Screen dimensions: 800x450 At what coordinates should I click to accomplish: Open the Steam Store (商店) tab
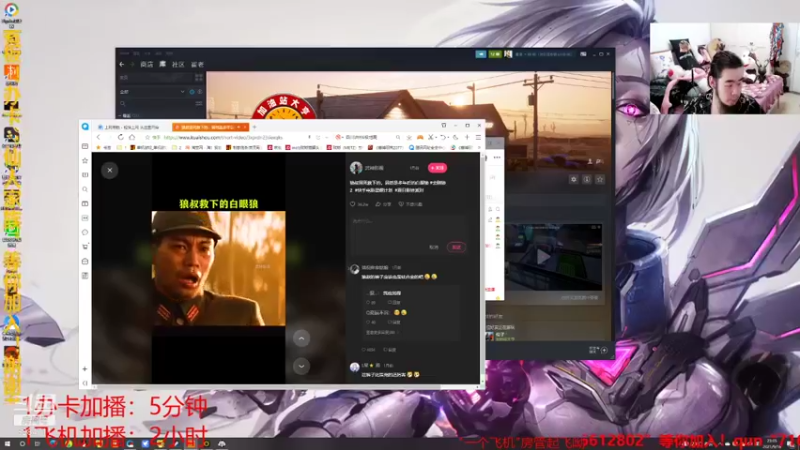146,64
